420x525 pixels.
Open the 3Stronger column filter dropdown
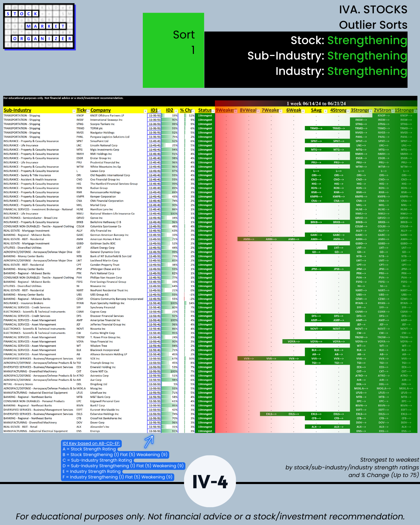(371, 111)
